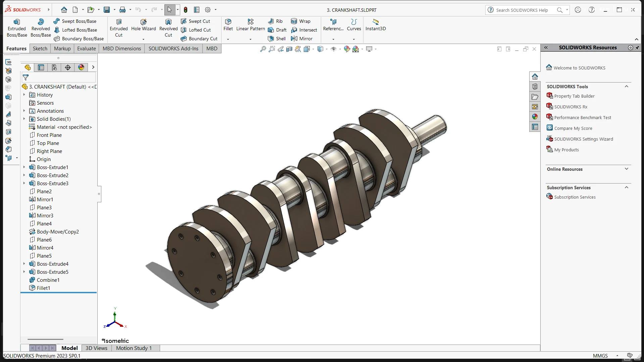Choose the Wrap feature
Screen dimensions: 644x362
pos(301,21)
